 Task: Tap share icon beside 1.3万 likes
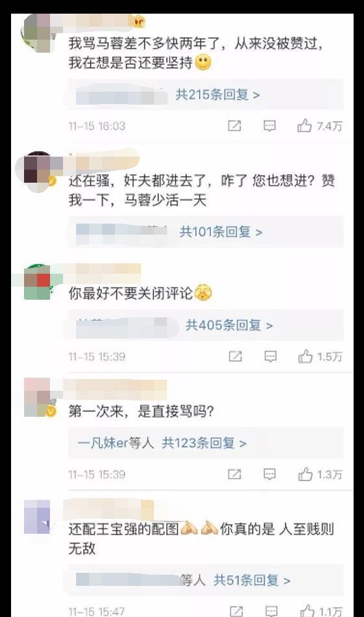(235, 474)
